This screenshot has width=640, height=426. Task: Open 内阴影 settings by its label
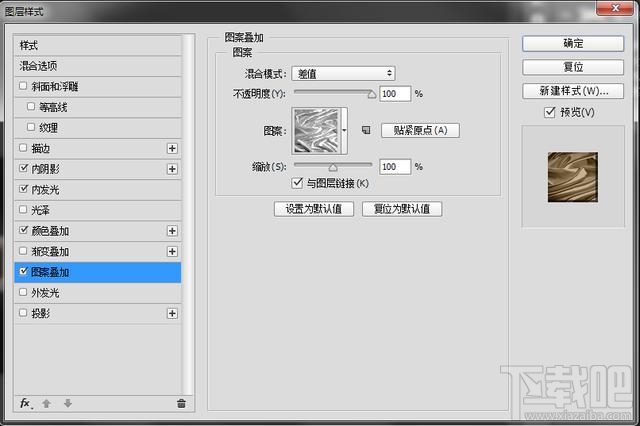45,169
